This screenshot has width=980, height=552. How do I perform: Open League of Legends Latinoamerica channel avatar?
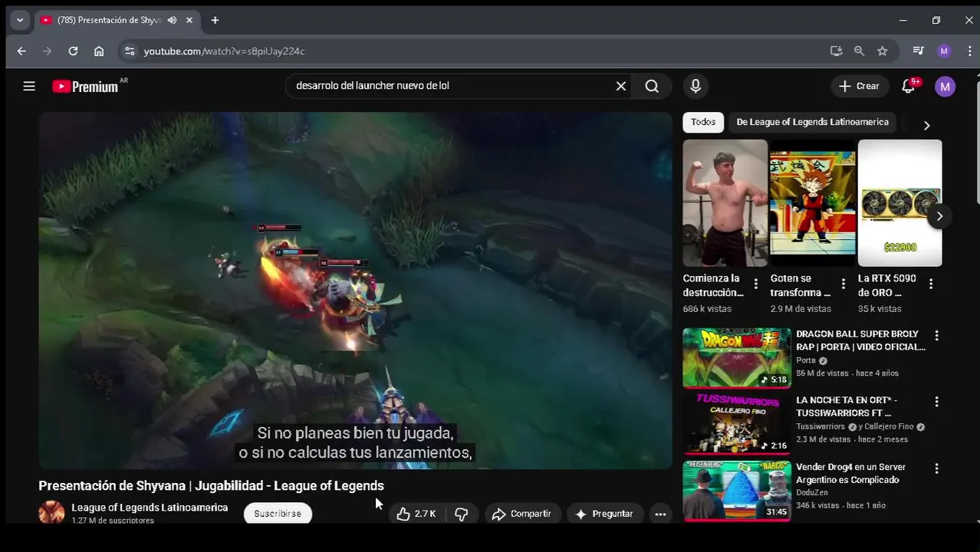click(x=52, y=513)
